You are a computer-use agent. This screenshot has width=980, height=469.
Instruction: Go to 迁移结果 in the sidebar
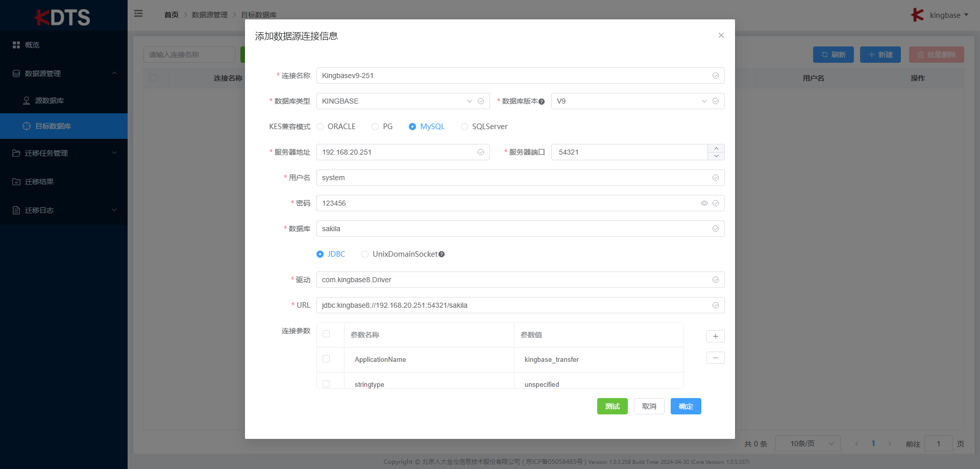point(39,182)
